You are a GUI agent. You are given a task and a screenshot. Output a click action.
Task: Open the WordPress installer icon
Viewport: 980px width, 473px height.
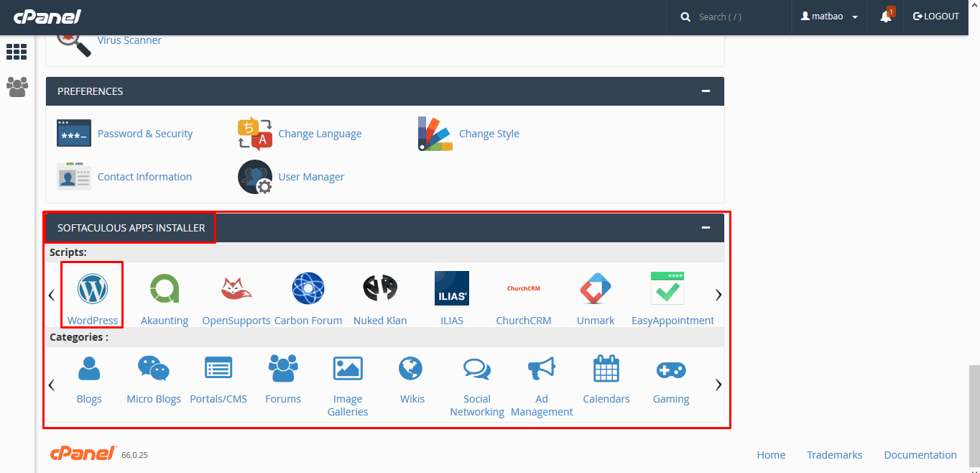pos(92,289)
